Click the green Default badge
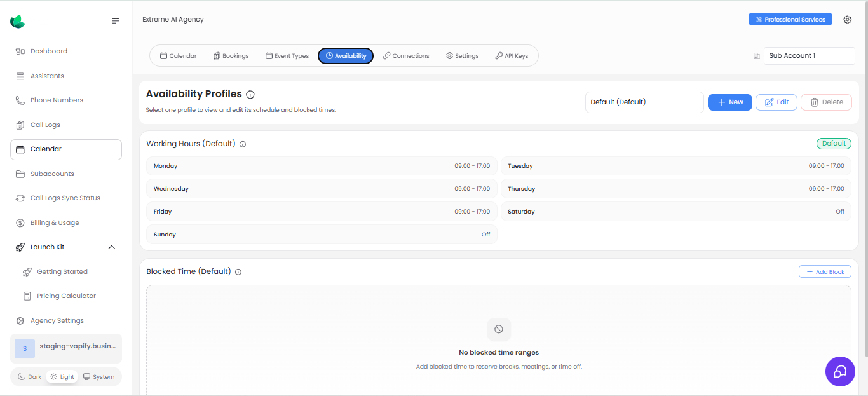Image resolution: width=868 pixels, height=396 pixels. click(x=834, y=144)
